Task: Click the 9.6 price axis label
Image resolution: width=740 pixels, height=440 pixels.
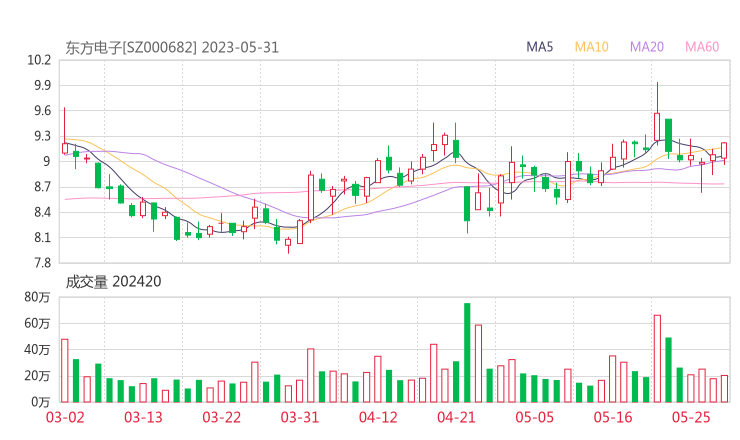Action: (42, 111)
